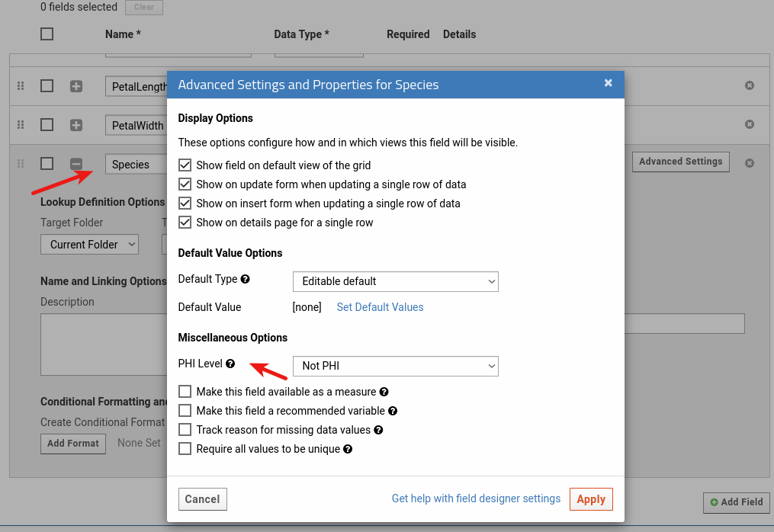Remove the PetalWidth field row
Screen dimensions: 774x532
tap(750, 124)
